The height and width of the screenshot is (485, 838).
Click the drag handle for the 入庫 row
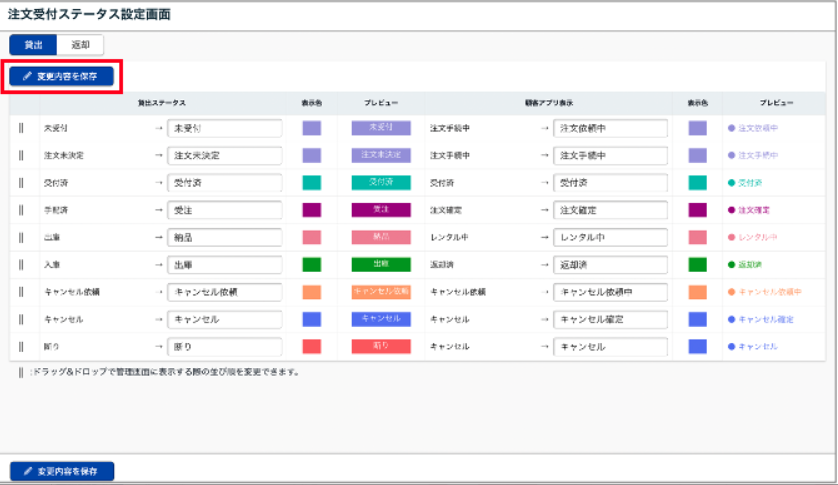point(20,264)
